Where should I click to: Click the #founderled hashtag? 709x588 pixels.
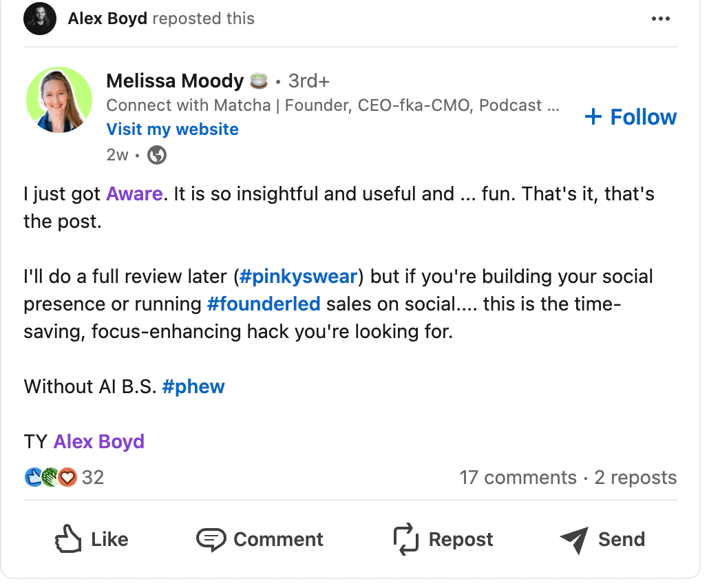pyautogui.click(x=264, y=304)
